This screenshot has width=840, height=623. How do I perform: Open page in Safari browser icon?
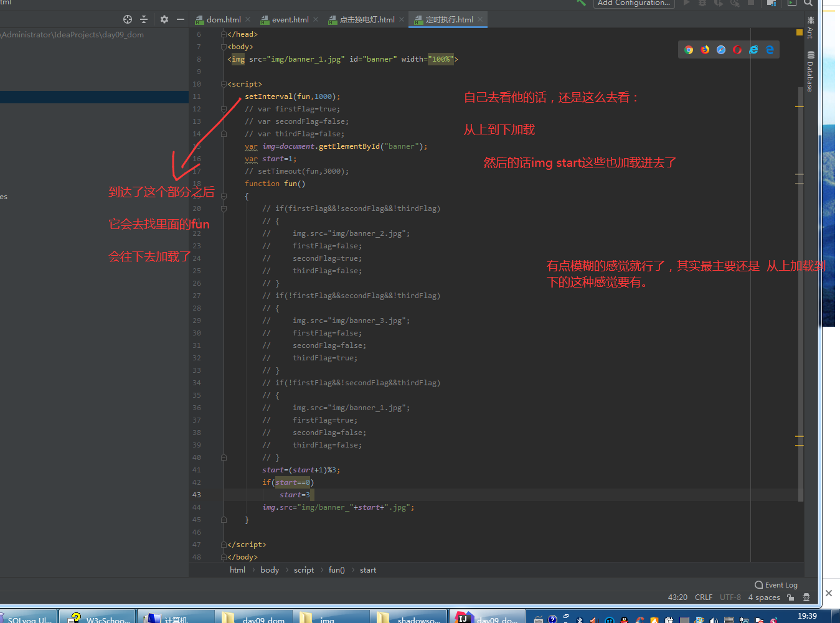[721, 50]
